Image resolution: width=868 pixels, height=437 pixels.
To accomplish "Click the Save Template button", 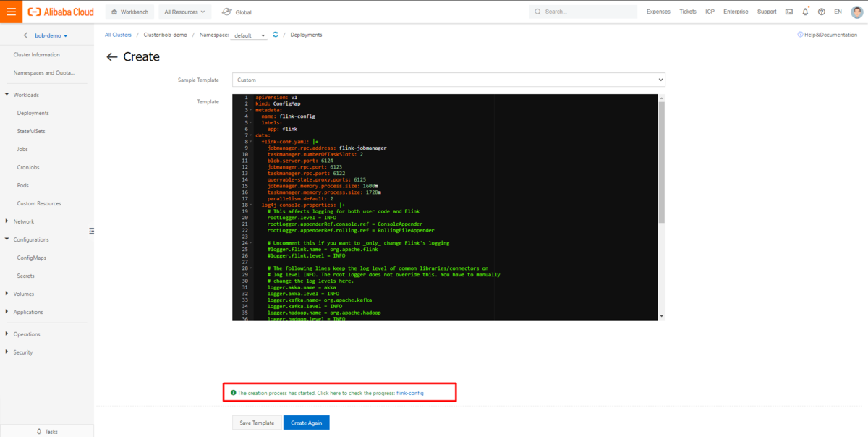I will pyautogui.click(x=257, y=423).
